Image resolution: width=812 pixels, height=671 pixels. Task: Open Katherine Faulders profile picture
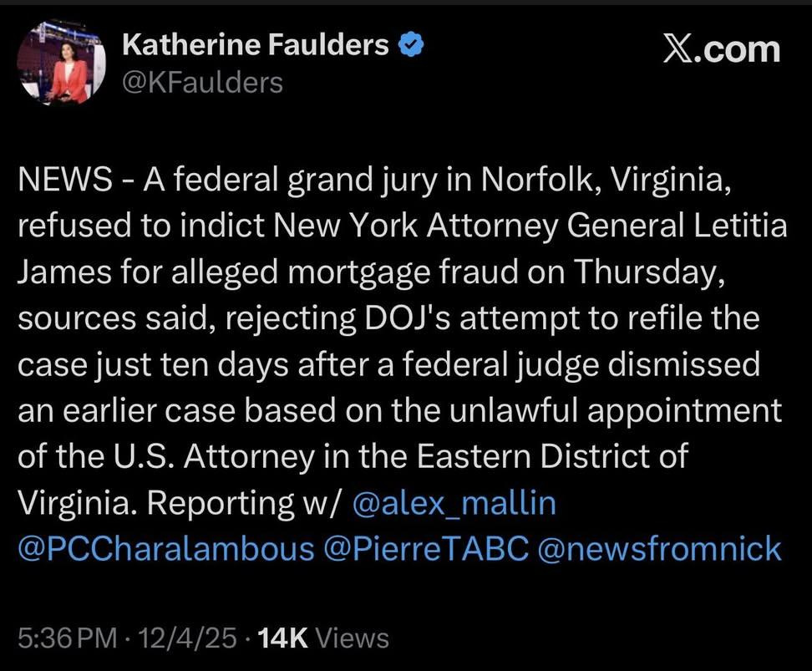(62, 63)
